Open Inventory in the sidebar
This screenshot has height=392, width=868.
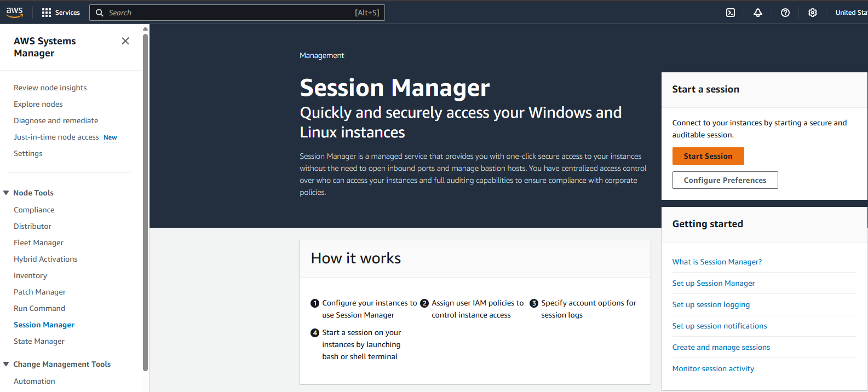(30, 275)
